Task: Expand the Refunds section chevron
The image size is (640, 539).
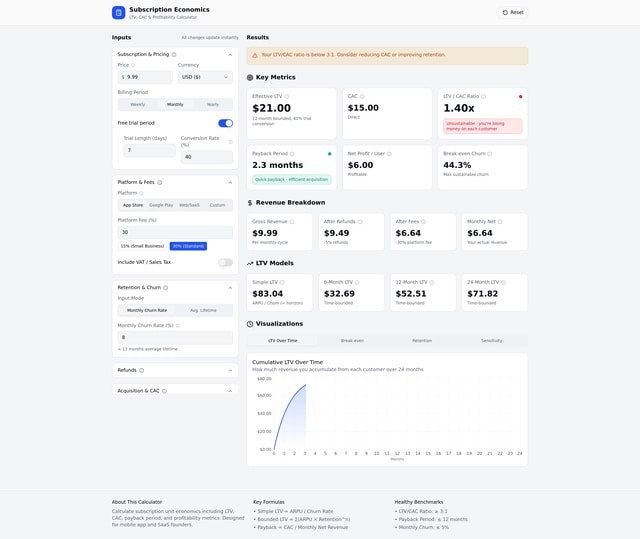Action: [x=230, y=370]
